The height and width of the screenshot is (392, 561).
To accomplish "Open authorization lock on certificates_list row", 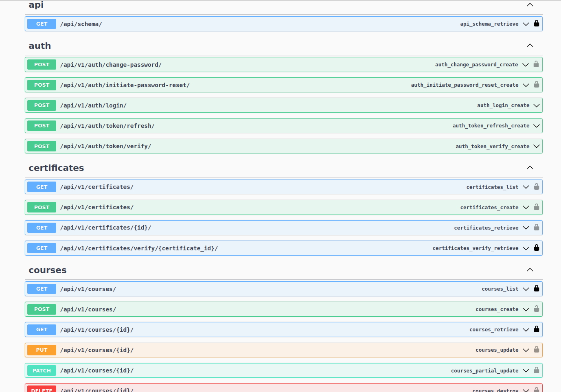I will [x=537, y=187].
